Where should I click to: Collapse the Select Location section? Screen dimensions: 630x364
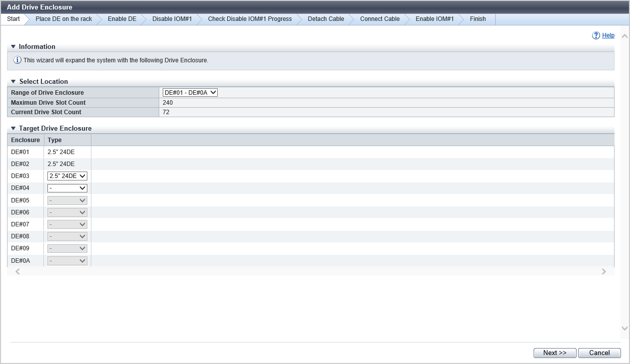13,82
